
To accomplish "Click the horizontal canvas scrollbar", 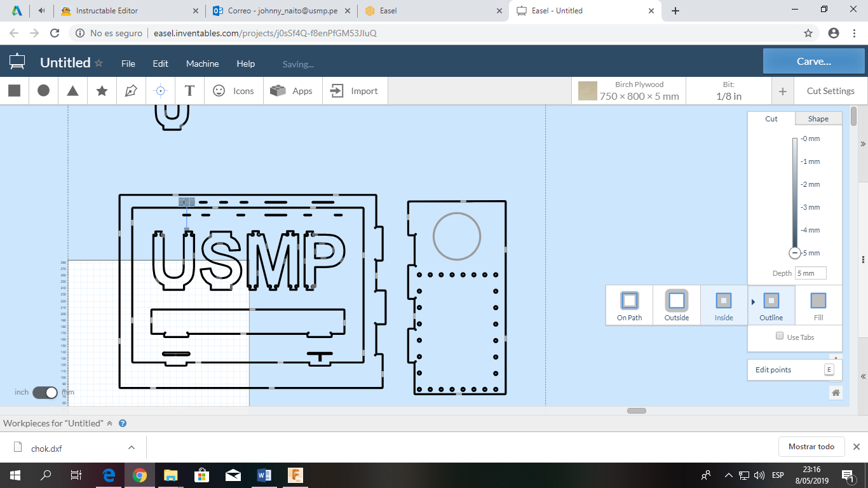I will 637,410.
